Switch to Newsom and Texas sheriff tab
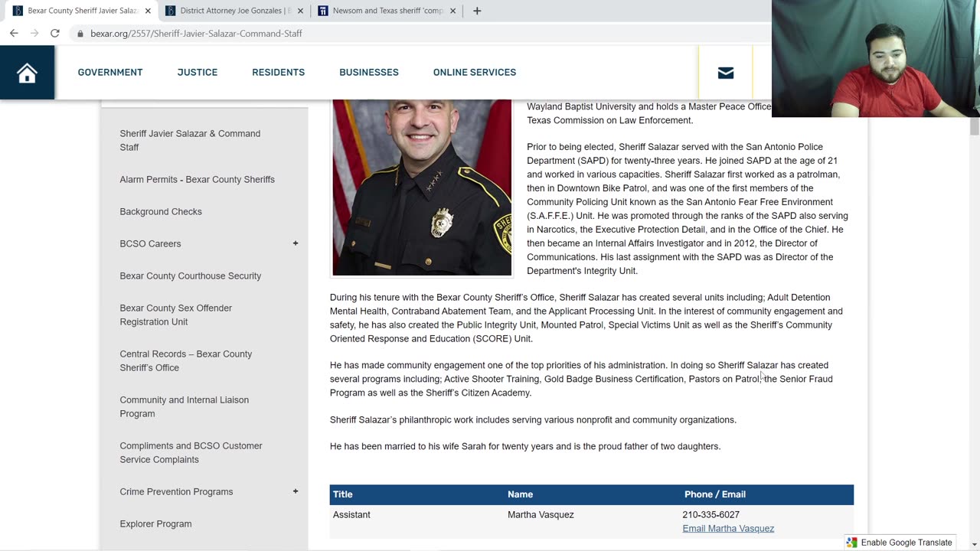Viewport: 980px width, 551px height. click(x=387, y=11)
